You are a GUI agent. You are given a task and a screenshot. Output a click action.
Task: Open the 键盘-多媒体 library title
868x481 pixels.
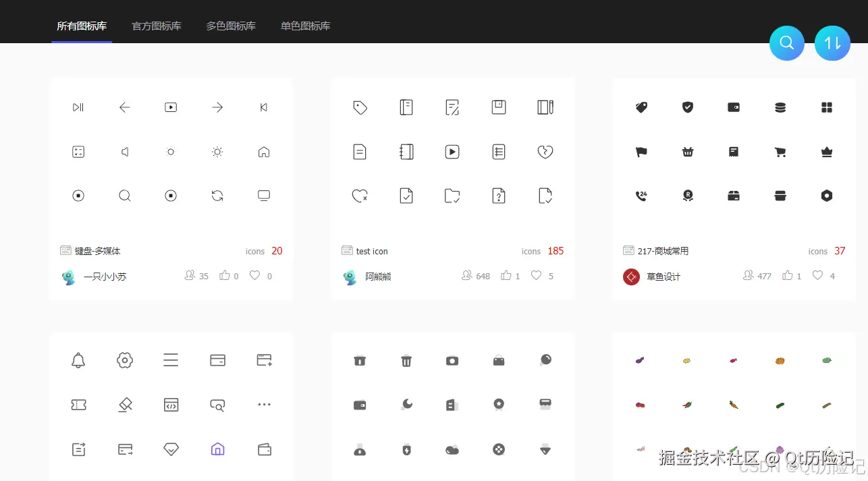click(97, 251)
